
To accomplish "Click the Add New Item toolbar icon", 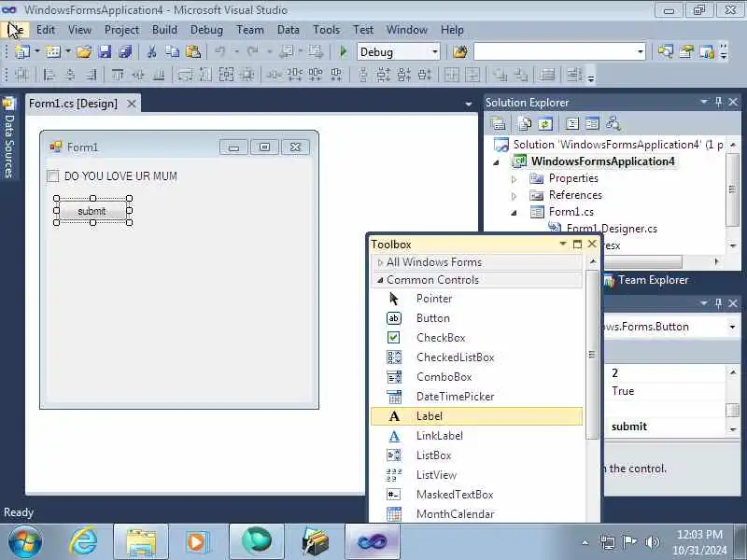I will (53, 51).
